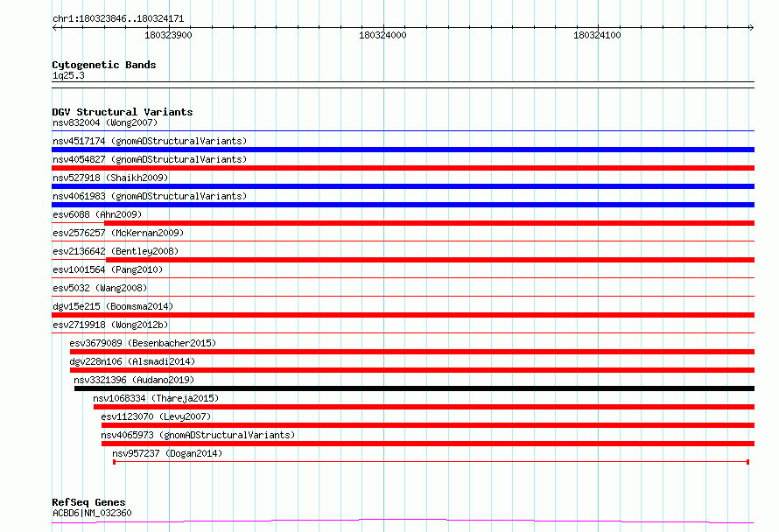Select variant nsv957237 (Dogan2014)
The width and height of the screenshot is (779, 532).
click(x=167, y=453)
